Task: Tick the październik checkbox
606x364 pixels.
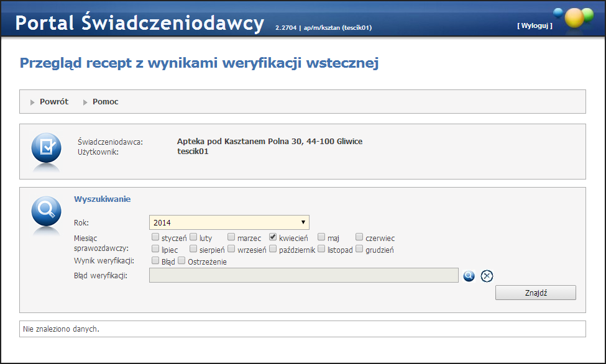Action: coord(273,248)
